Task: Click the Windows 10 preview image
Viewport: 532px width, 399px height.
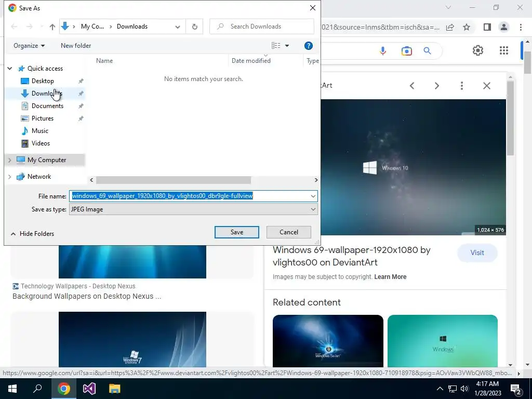Action: click(x=413, y=167)
